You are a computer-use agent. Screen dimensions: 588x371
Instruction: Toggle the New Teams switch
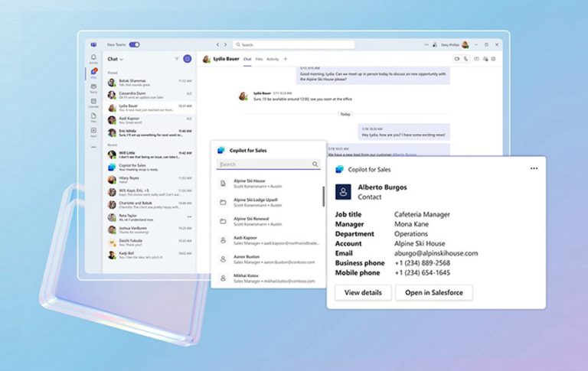pos(134,45)
